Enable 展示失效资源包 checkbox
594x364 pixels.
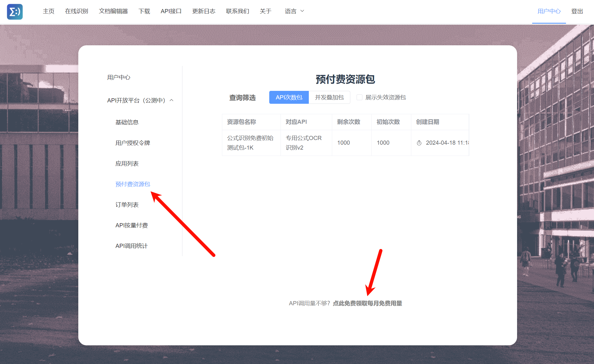(359, 97)
